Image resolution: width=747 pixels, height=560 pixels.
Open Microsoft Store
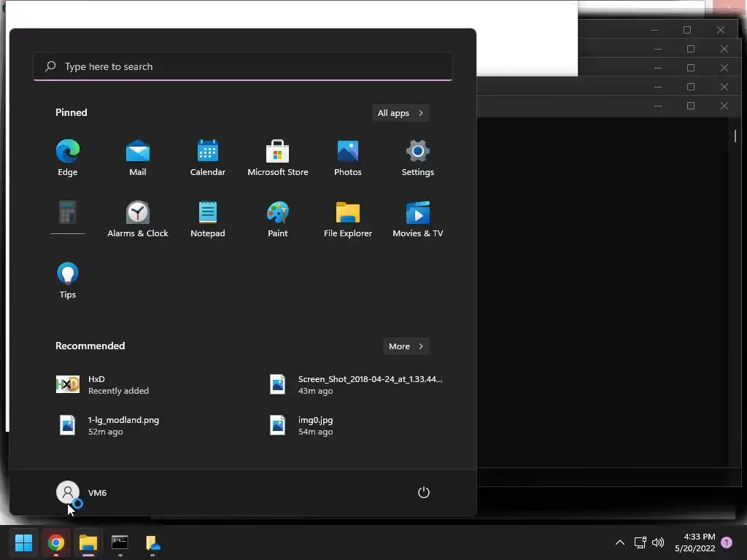278,158
